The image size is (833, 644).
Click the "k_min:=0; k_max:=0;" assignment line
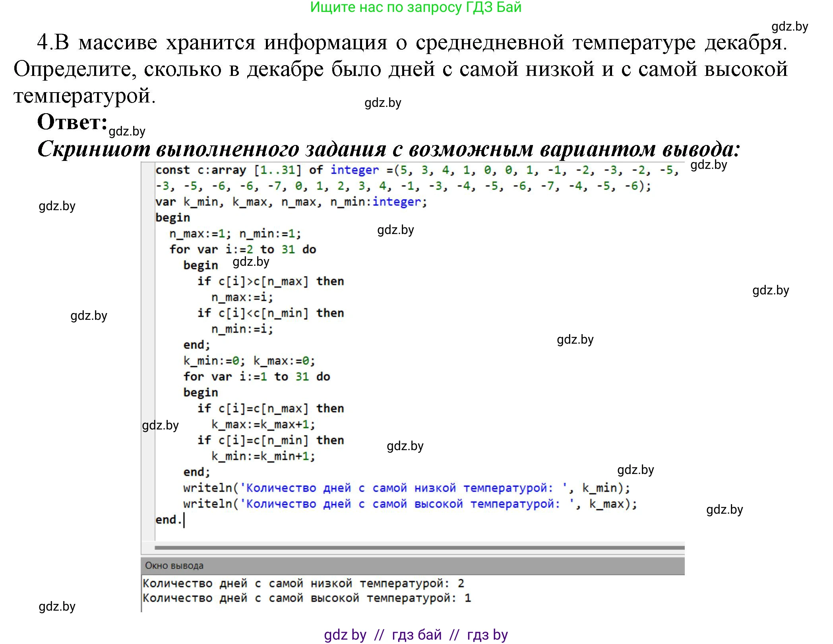(248, 360)
